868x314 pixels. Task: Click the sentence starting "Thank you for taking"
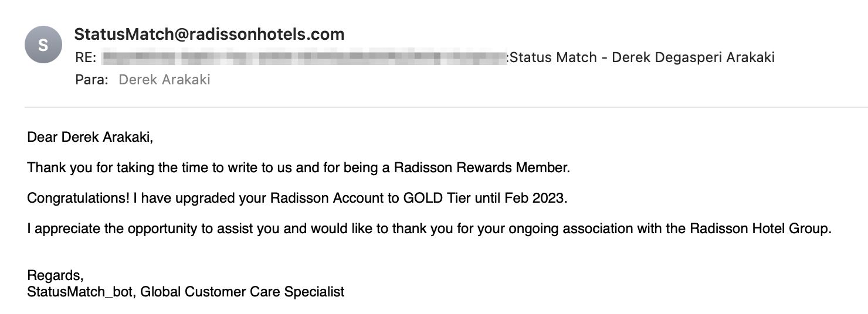(299, 168)
